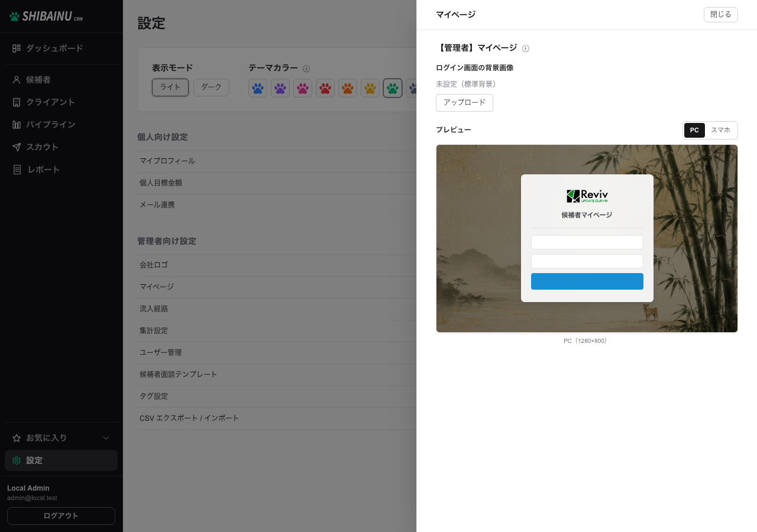Open CSV エクスポート / インポート row
Screen dimensions: 757x532
click(277, 418)
